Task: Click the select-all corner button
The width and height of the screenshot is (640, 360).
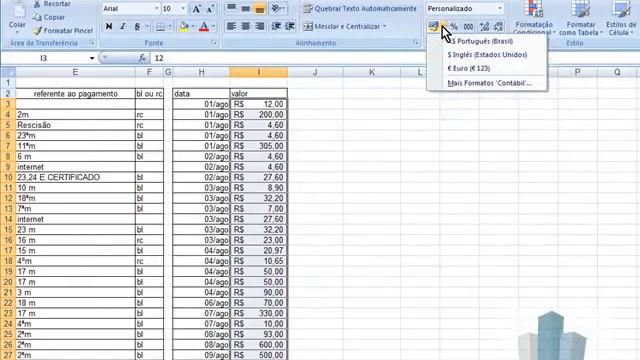Action: (8, 72)
